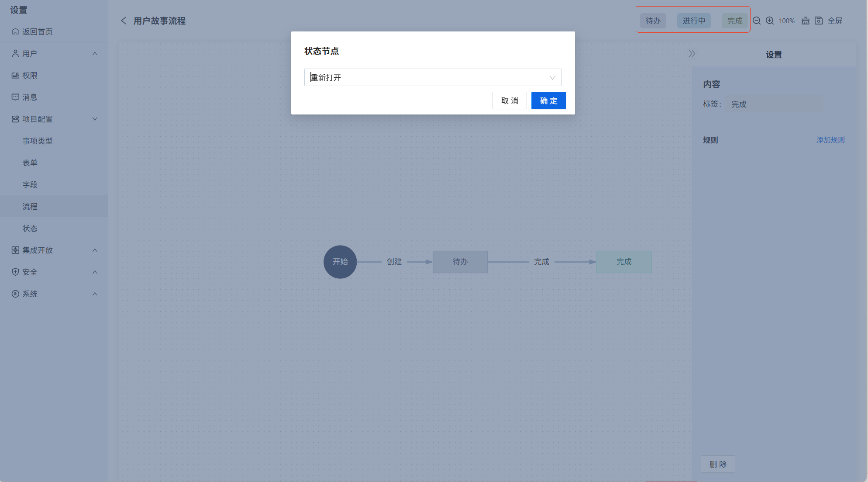
Task: Click the save floppy disk icon
Action: tap(819, 21)
